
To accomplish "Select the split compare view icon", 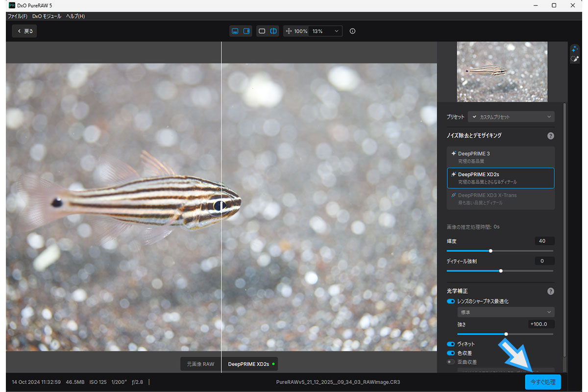I will click(273, 31).
